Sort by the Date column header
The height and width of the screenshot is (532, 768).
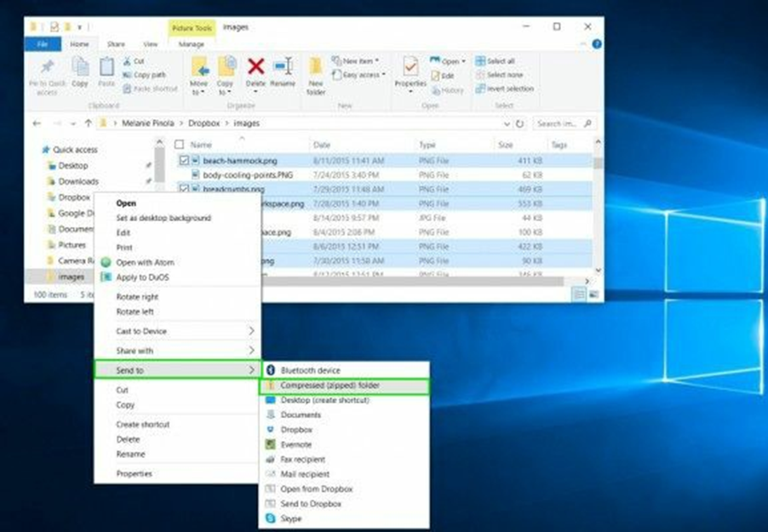click(x=321, y=145)
